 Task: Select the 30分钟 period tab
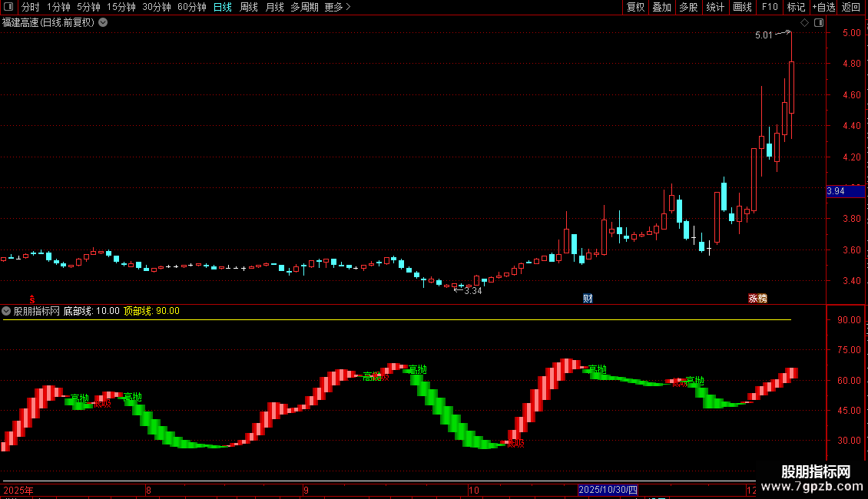(156, 7)
